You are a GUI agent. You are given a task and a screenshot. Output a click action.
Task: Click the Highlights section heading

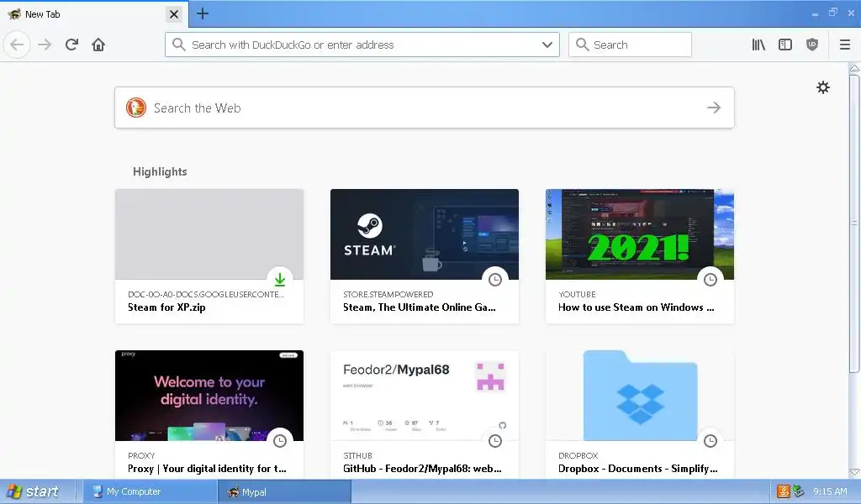[160, 171]
